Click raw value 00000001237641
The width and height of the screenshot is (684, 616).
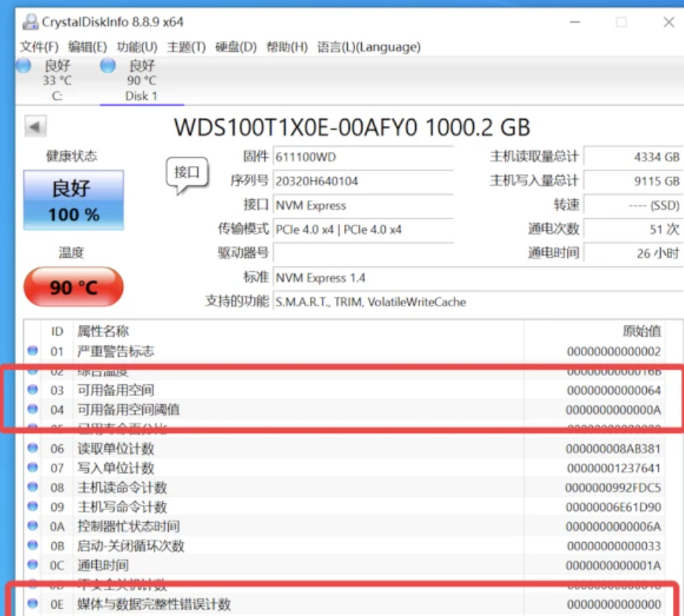click(x=614, y=468)
